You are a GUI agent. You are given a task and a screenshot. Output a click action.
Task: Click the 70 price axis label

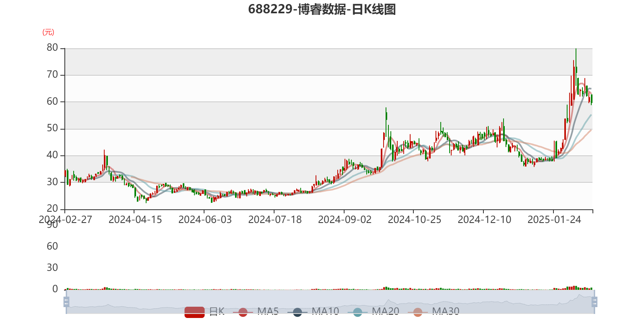pos(52,75)
